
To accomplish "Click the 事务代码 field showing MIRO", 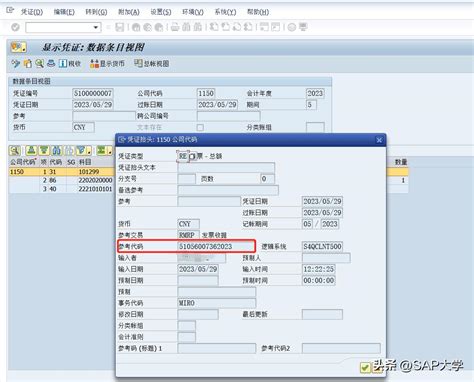I will coord(217,303).
